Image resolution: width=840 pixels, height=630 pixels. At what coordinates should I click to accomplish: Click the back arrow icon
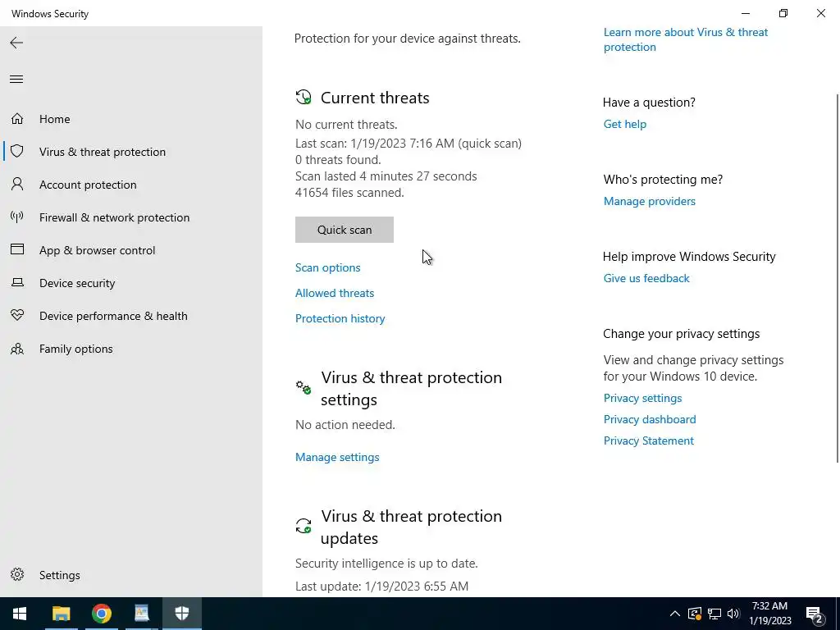pyautogui.click(x=16, y=43)
